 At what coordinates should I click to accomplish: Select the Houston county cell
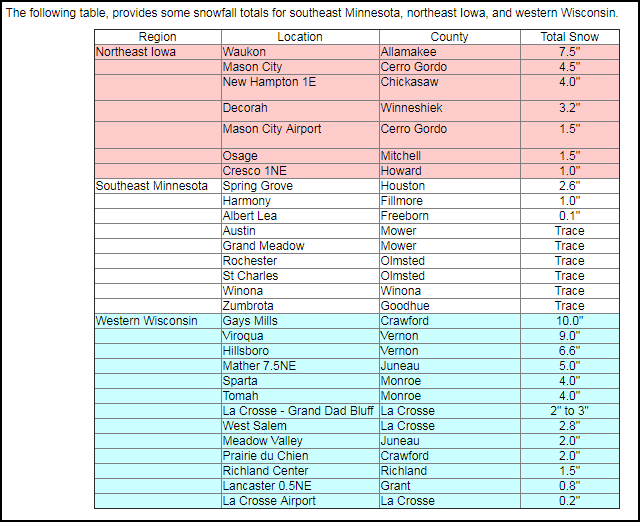pos(449,186)
